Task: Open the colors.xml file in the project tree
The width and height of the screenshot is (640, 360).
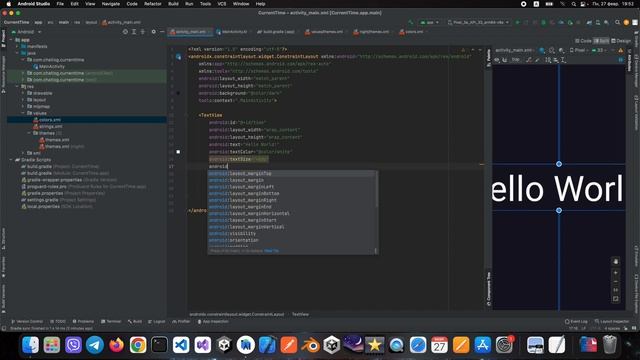Action: pyautogui.click(x=50, y=120)
